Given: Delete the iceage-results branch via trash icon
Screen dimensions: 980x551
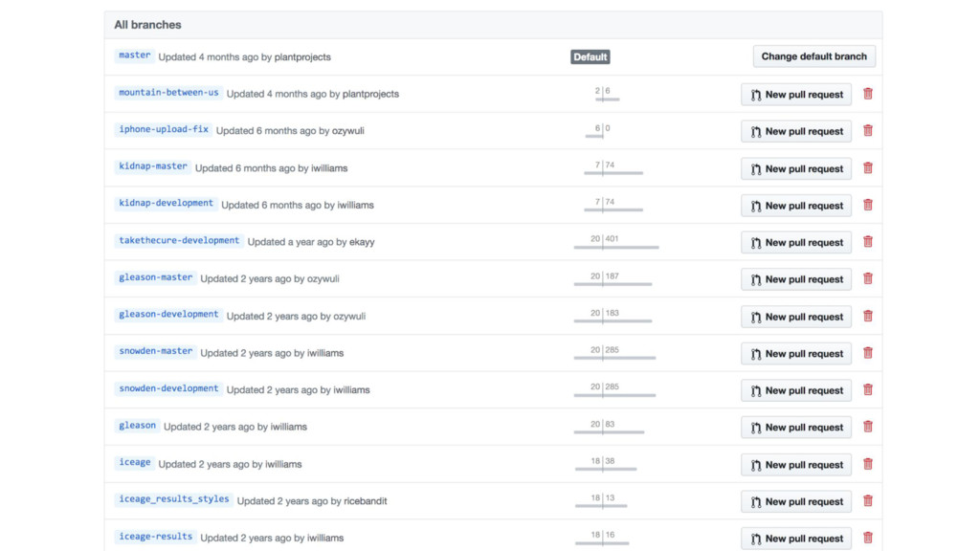Looking at the screenshot, I should (x=867, y=538).
